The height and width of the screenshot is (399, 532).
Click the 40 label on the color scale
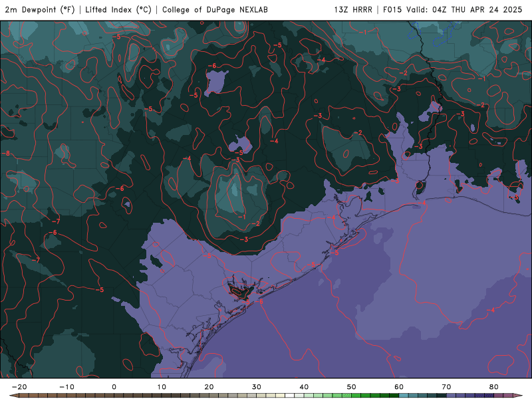click(304, 387)
